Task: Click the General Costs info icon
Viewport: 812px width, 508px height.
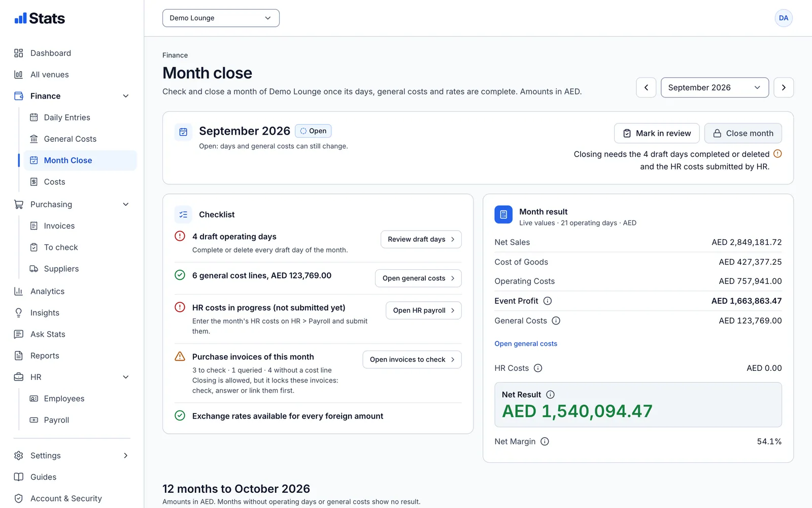Action: coord(556,321)
